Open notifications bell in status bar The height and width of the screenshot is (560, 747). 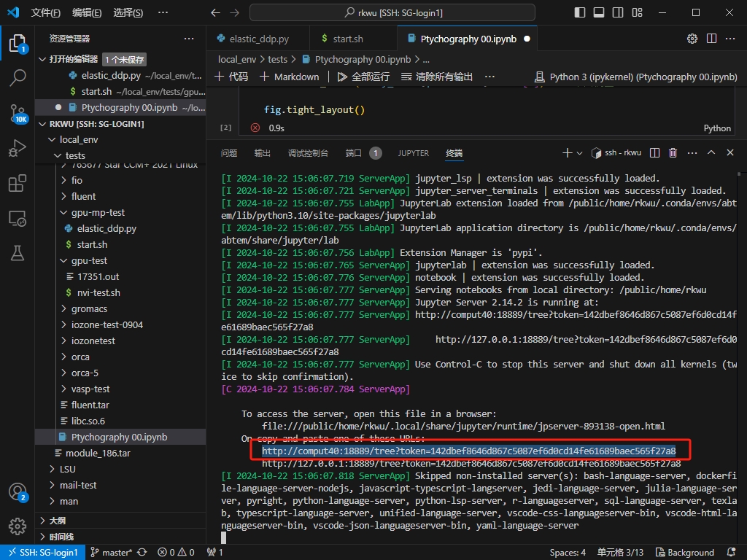pyautogui.click(x=731, y=553)
